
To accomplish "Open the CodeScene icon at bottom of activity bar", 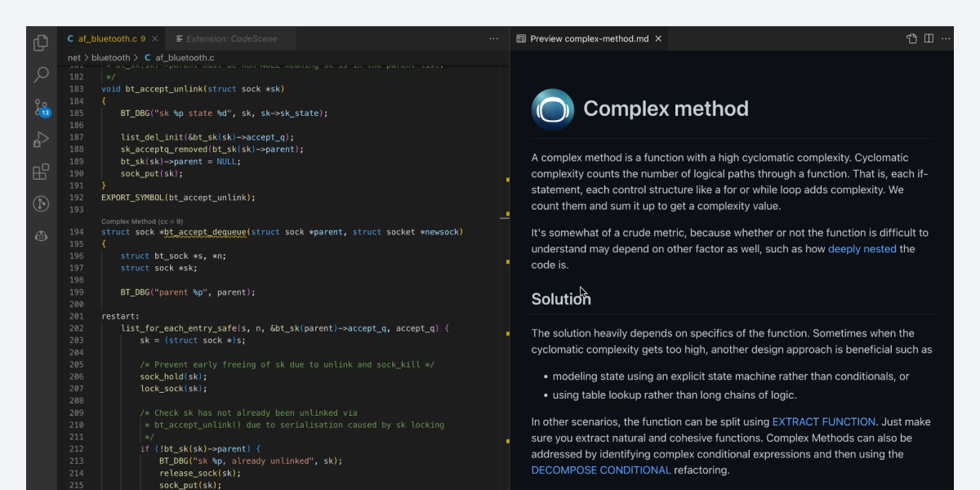I will pyautogui.click(x=40, y=236).
